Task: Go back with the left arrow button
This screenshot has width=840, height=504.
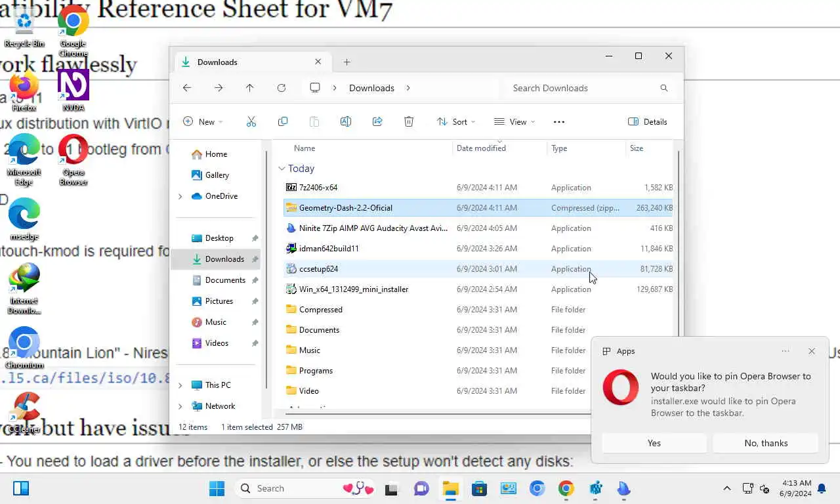Action: coord(187,88)
